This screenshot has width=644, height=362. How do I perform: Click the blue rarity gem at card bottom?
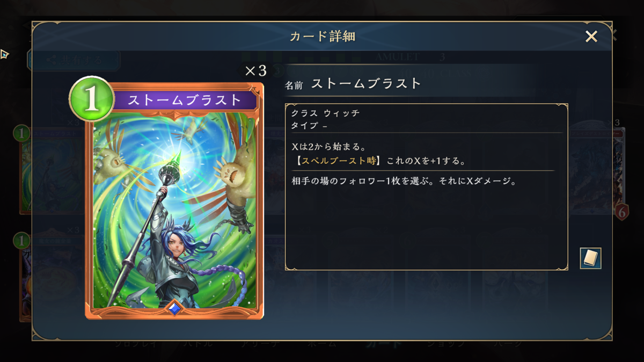click(174, 308)
